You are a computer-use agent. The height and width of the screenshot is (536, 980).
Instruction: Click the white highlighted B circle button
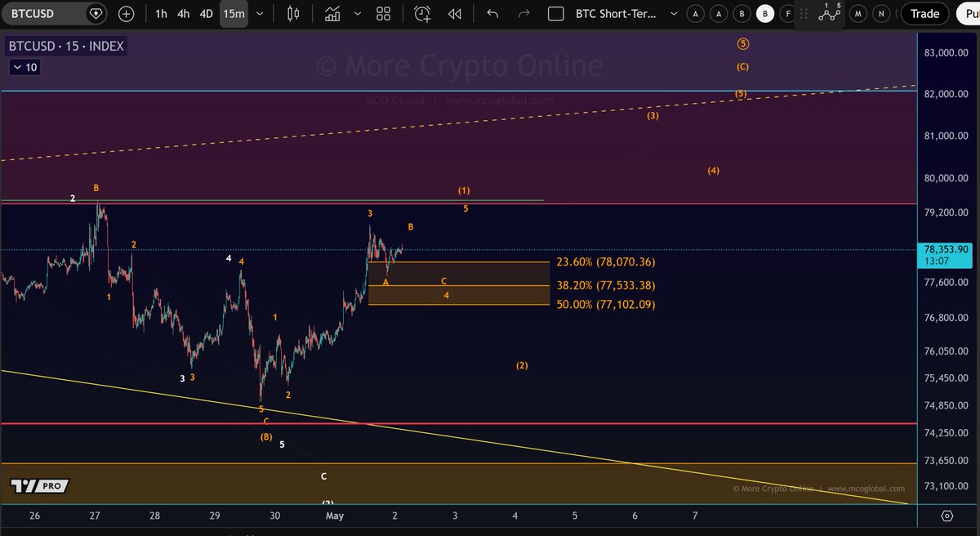coord(764,14)
